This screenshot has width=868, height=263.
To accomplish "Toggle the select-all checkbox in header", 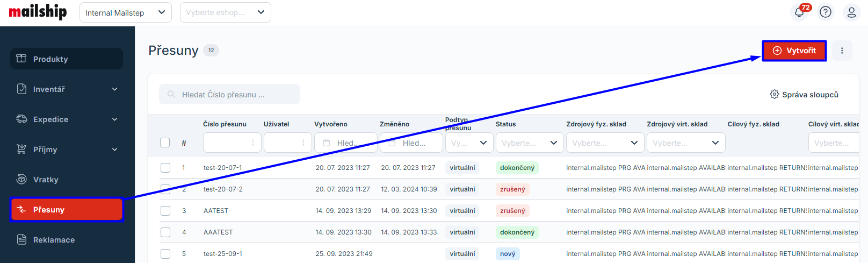I will pyautogui.click(x=165, y=143).
